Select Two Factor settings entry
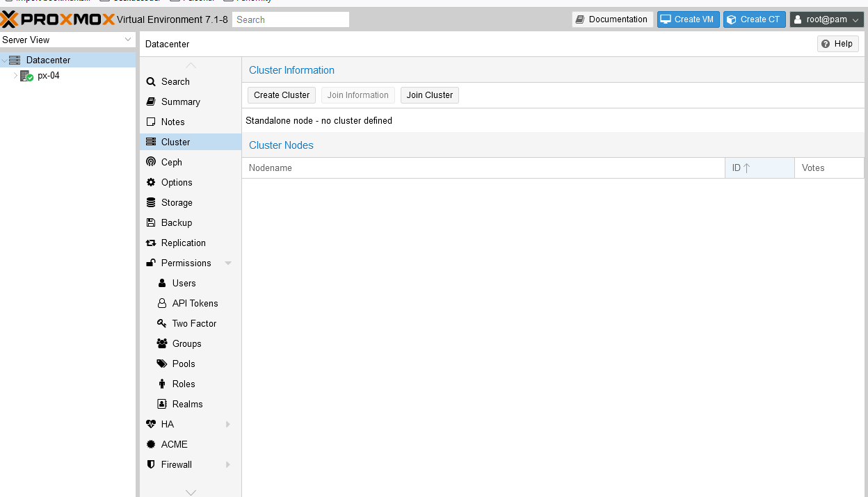The width and height of the screenshot is (868, 497). click(x=194, y=323)
